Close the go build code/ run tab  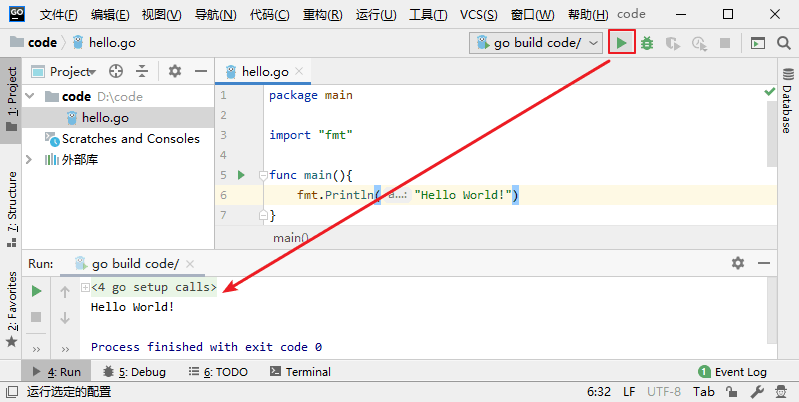(190, 264)
